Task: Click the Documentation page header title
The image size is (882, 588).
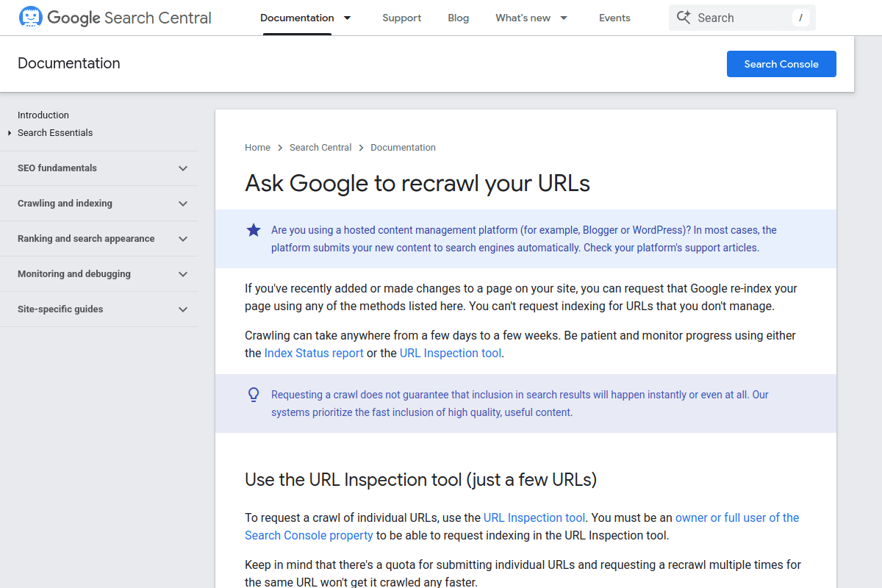Action: 69,63
